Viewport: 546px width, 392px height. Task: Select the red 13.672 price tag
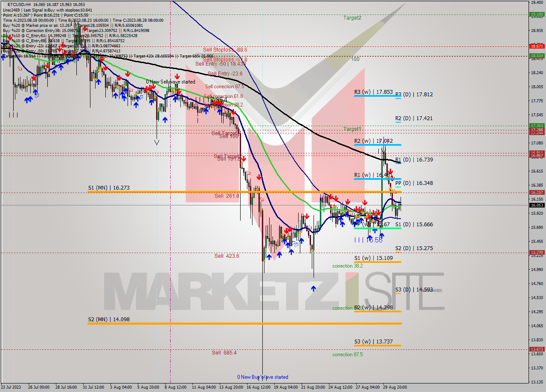[x=537, y=349]
